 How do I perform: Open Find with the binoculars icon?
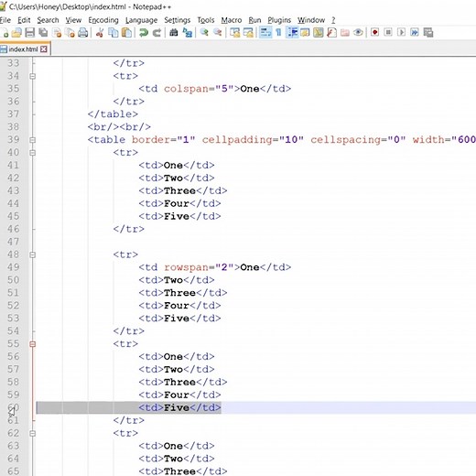(174, 32)
